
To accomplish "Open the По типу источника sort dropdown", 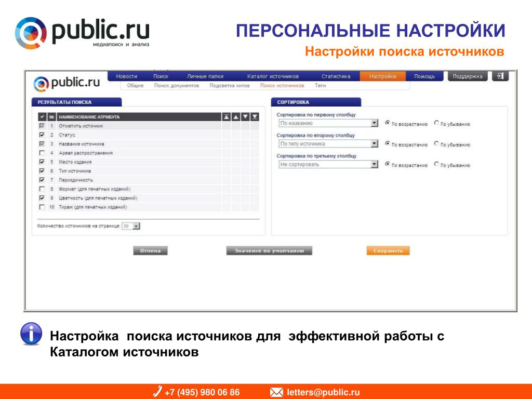I will [x=328, y=144].
